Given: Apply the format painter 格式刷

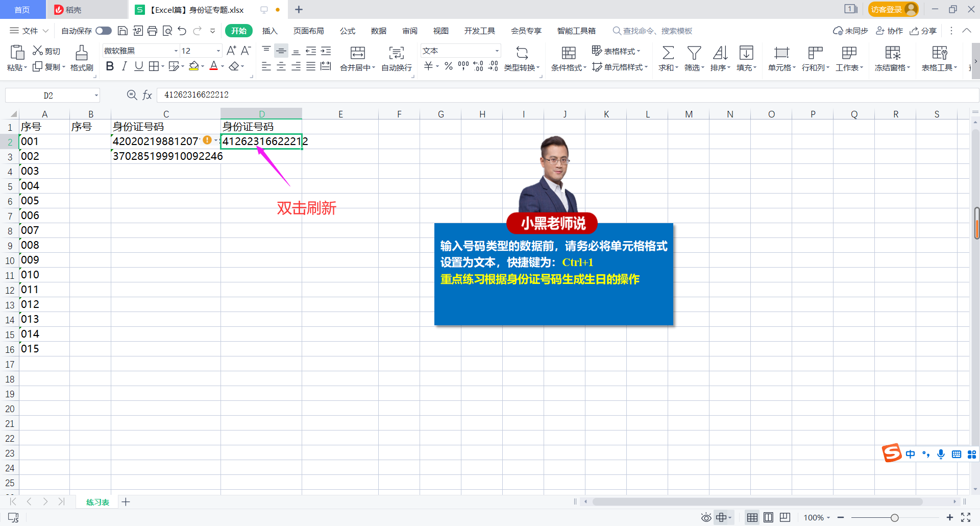Looking at the screenshot, I should [x=82, y=58].
